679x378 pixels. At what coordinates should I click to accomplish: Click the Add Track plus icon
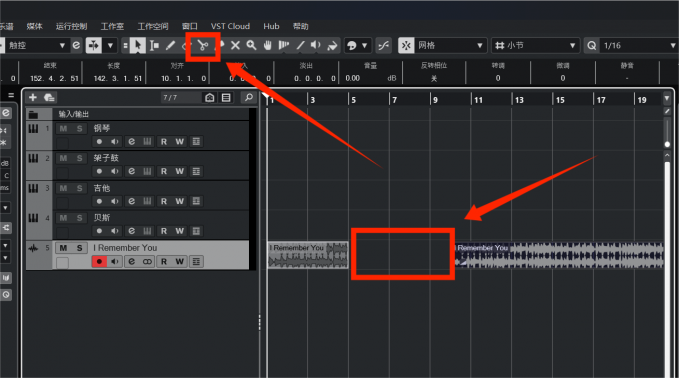pyautogui.click(x=33, y=97)
